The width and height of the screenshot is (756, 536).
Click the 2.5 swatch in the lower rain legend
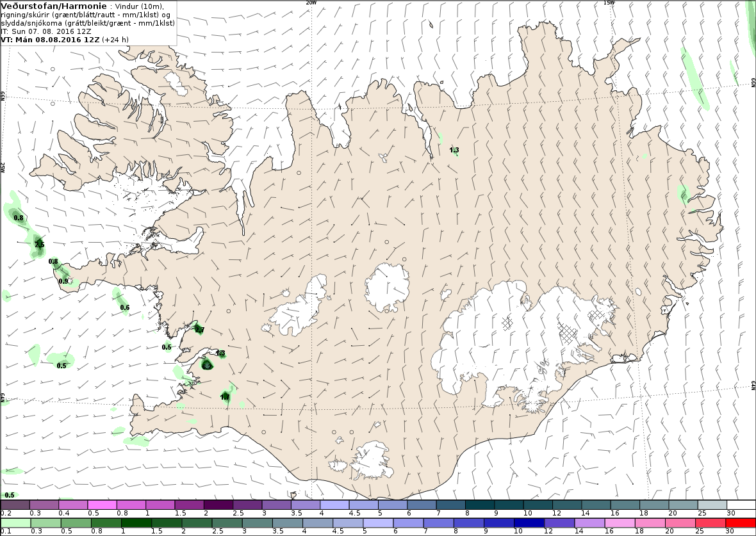[x=227, y=523]
